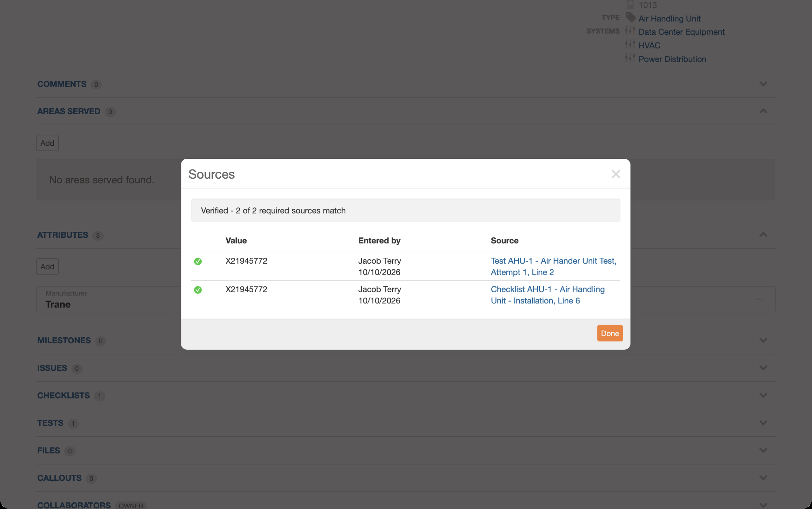Expand the Comments section chevron
The height and width of the screenshot is (509, 812).
(x=763, y=84)
